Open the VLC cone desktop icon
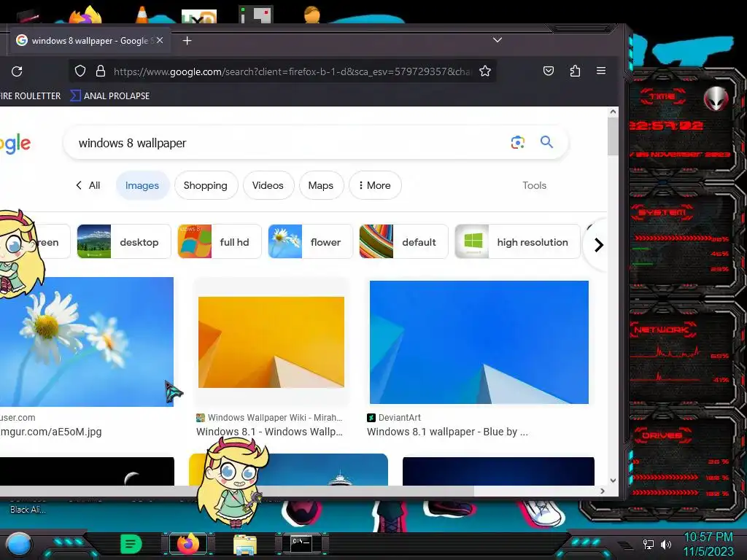This screenshot has width=747, height=560. 142,15
